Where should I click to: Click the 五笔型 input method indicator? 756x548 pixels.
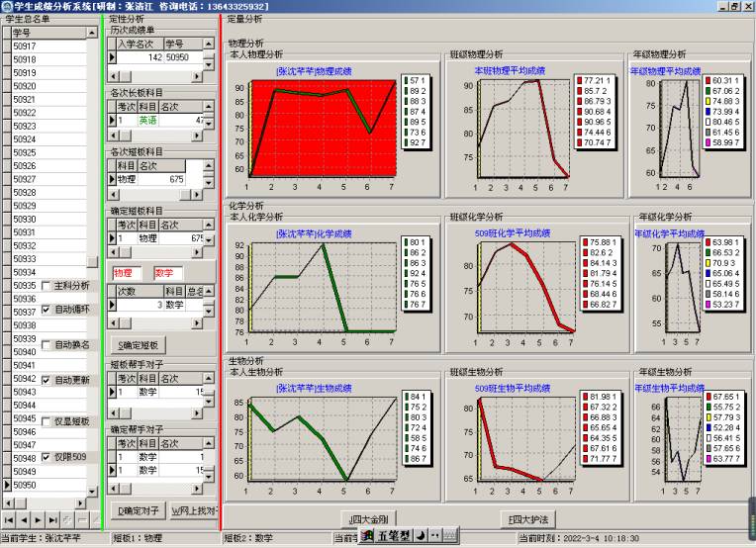[392, 536]
